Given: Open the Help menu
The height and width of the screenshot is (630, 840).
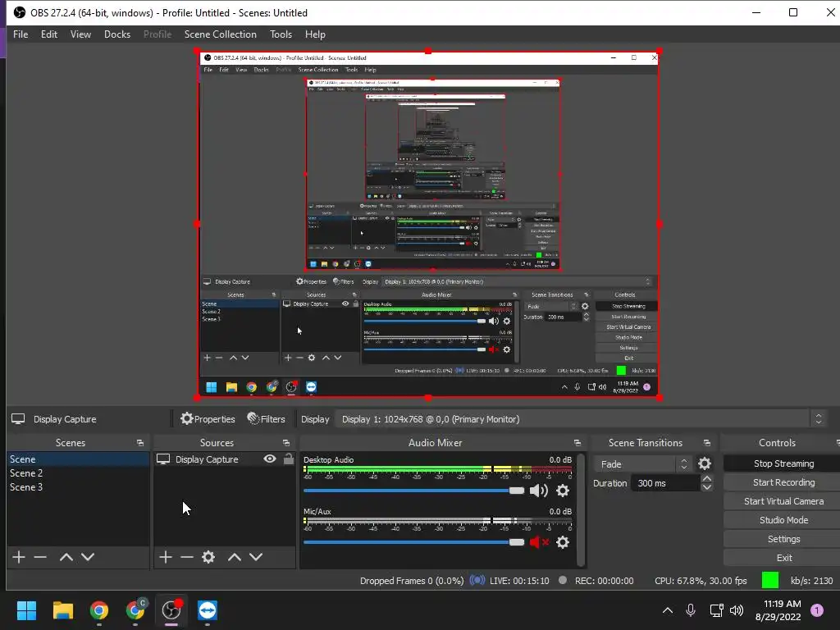Looking at the screenshot, I should pos(315,34).
